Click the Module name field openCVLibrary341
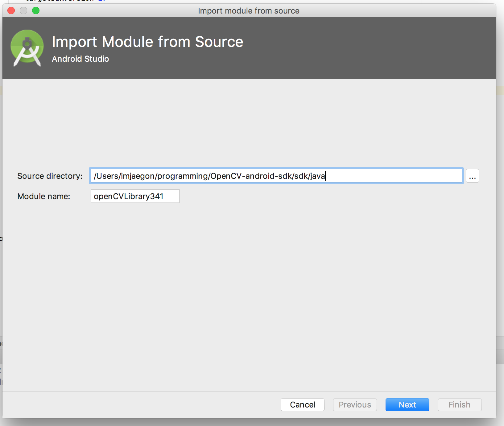 [x=135, y=196]
